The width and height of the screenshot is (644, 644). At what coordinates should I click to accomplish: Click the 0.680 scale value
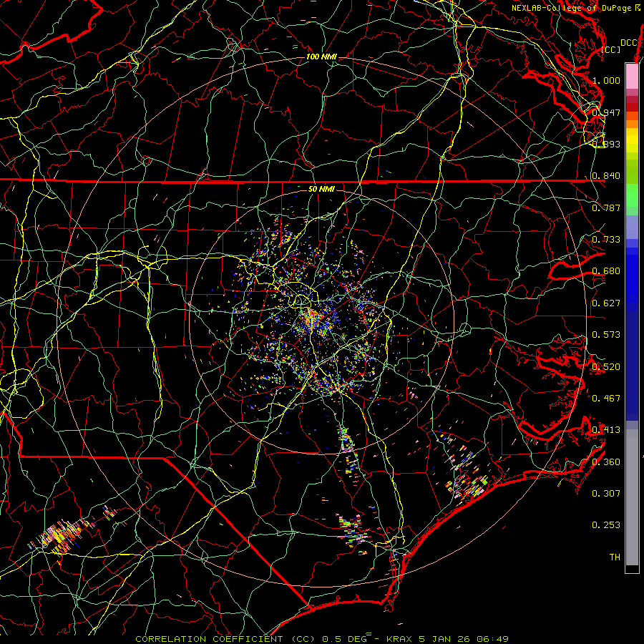(x=606, y=271)
